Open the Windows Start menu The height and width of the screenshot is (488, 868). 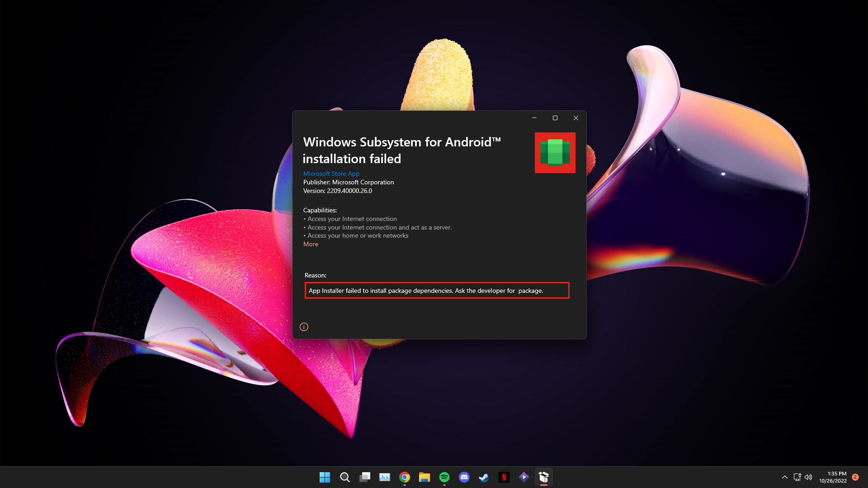325,477
